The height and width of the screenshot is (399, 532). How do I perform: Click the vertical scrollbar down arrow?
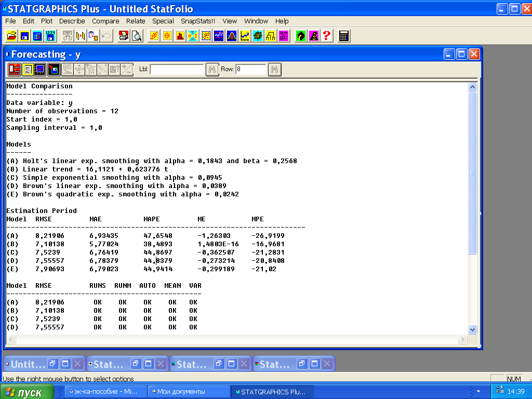coord(472,329)
